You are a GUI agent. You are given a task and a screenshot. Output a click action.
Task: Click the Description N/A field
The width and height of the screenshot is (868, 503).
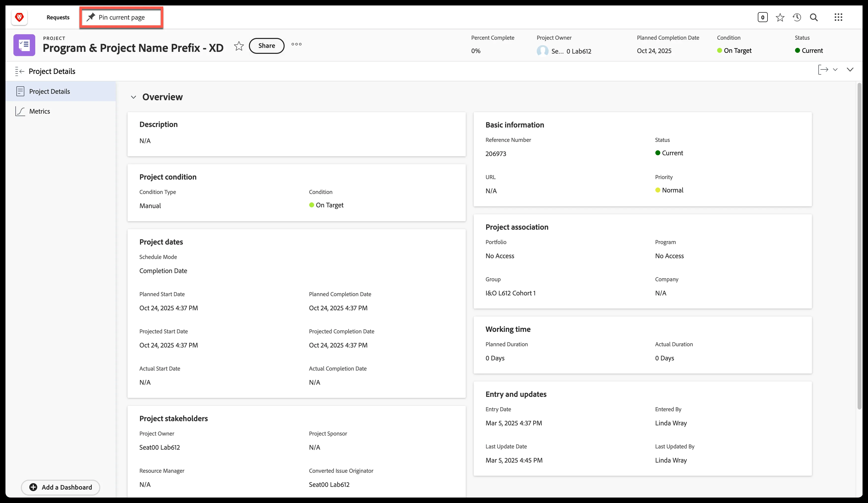145,141
